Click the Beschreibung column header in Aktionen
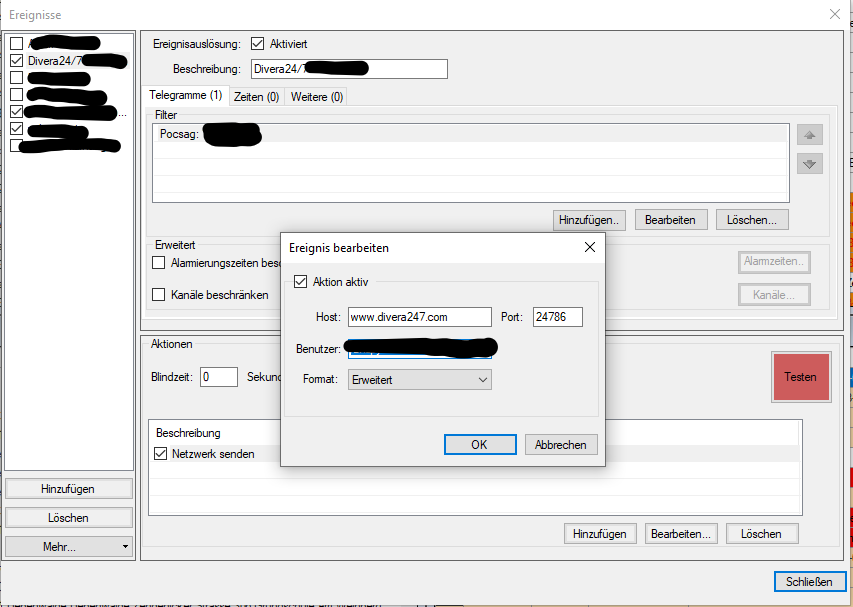Viewport: 853px width, 607px height. point(188,433)
